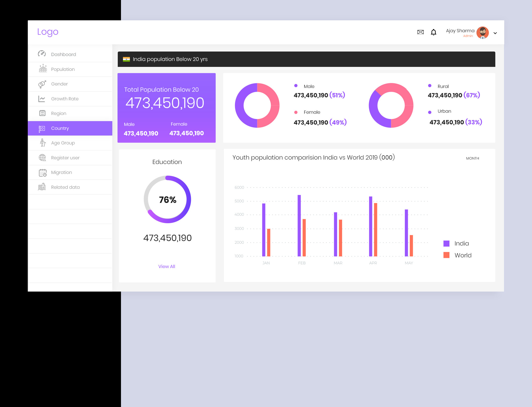532x407 pixels.
Task: Toggle the India legend color swatch
Action: click(x=446, y=244)
